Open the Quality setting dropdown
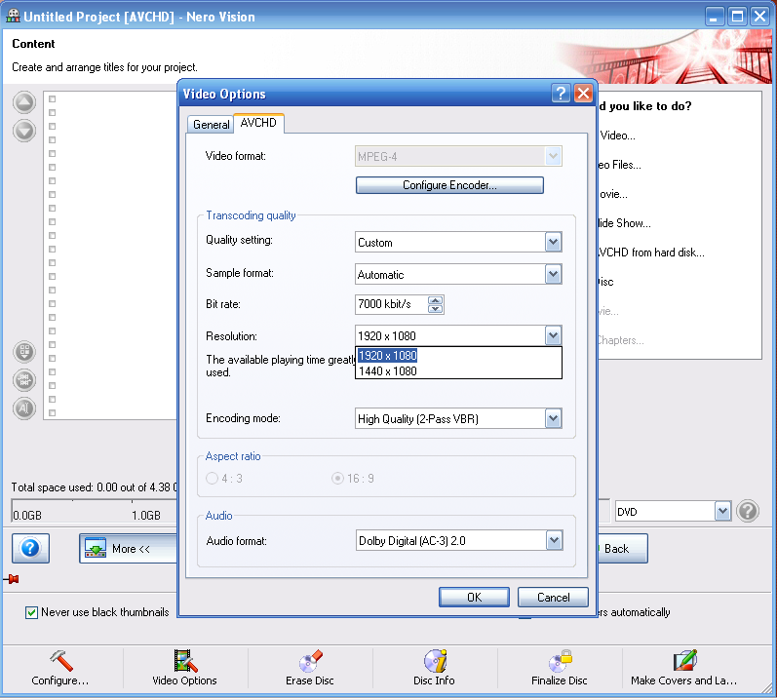The image size is (777, 700). tap(553, 242)
